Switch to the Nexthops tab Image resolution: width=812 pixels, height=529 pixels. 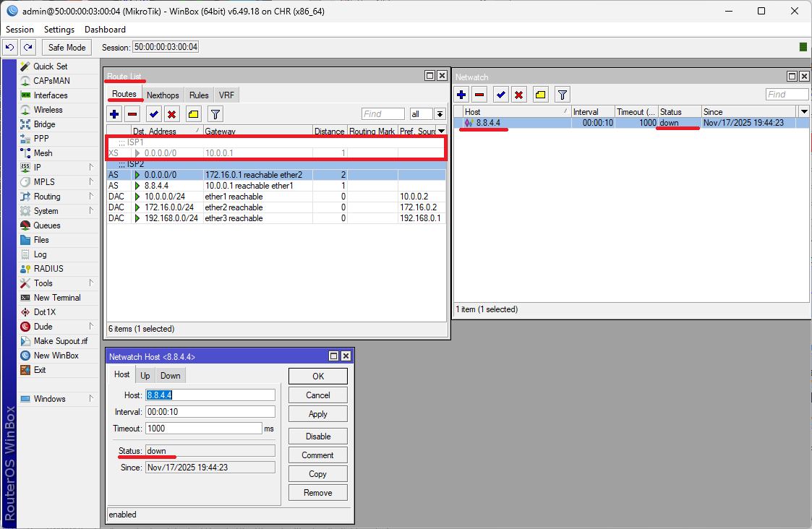coord(163,95)
